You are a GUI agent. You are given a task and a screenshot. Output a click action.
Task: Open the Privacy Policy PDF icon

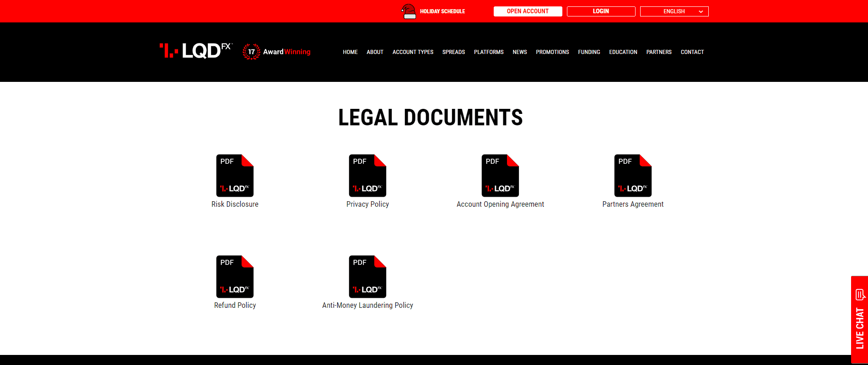pyautogui.click(x=367, y=176)
